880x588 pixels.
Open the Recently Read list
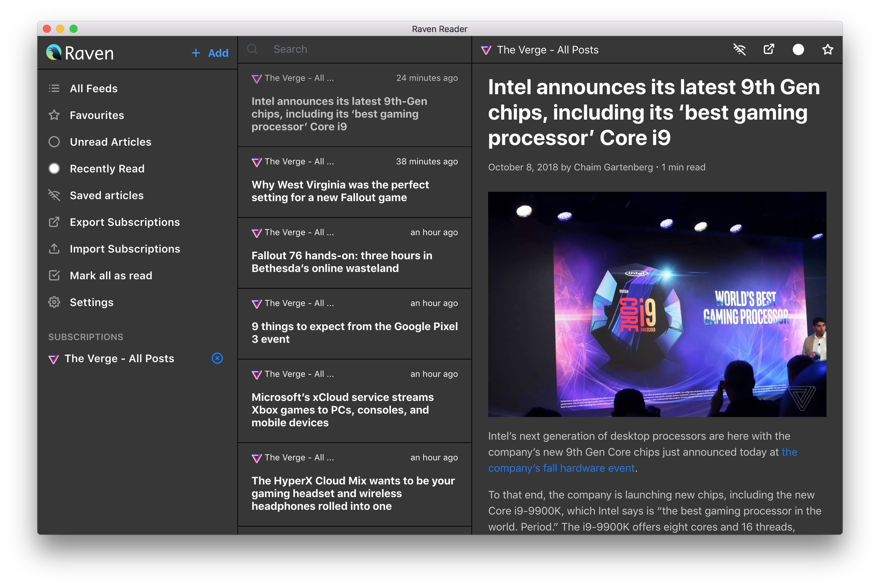coord(107,169)
